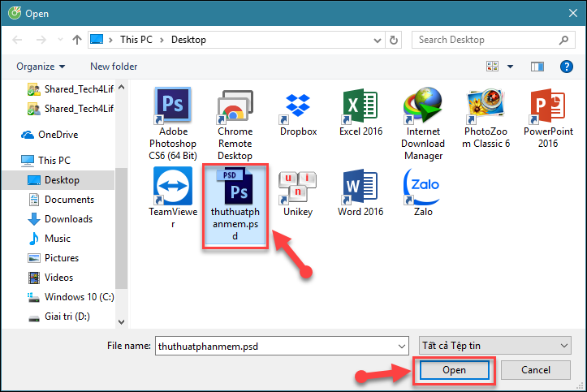
Task: Go back using the Back arrow
Action: [17, 40]
